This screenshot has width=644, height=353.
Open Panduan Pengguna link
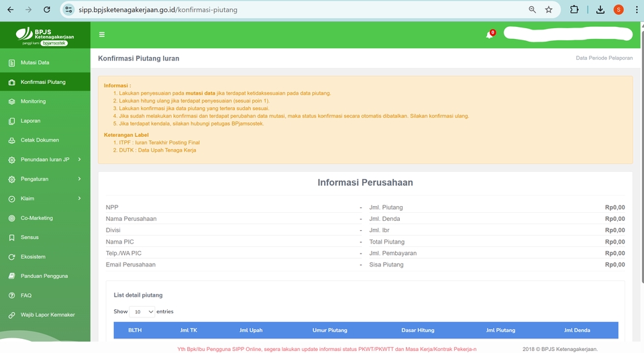click(x=45, y=276)
